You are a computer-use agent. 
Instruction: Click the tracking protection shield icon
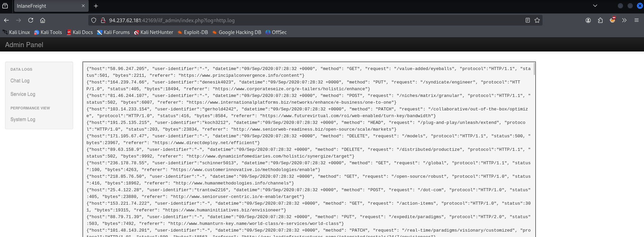point(94,20)
